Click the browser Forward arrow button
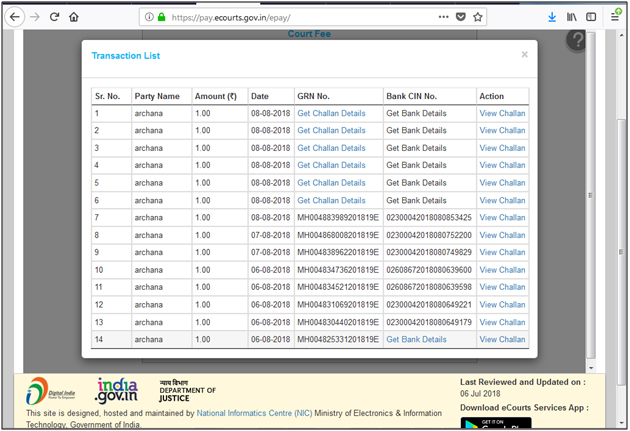 tap(35, 17)
